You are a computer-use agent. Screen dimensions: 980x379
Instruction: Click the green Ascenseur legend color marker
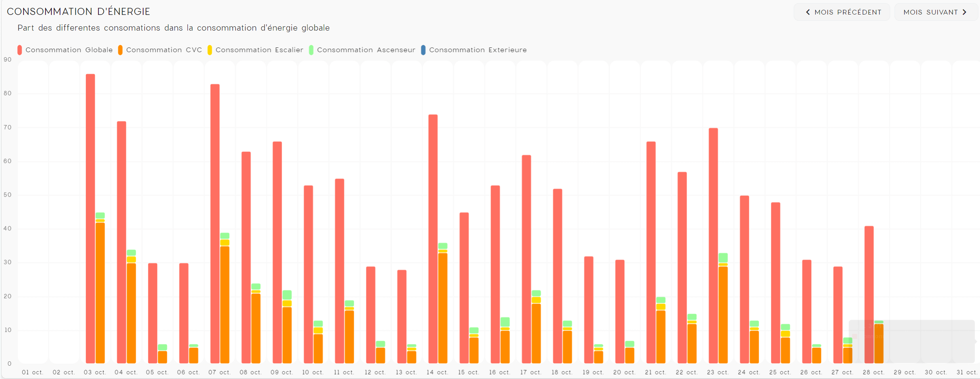pyautogui.click(x=311, y=50)
